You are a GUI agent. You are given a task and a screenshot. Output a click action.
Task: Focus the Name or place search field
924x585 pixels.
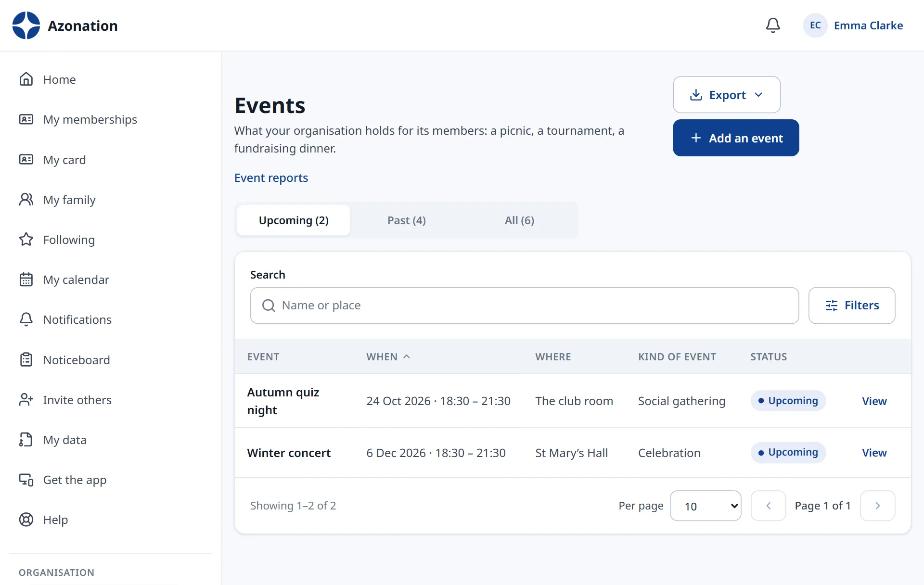point(525,305)
